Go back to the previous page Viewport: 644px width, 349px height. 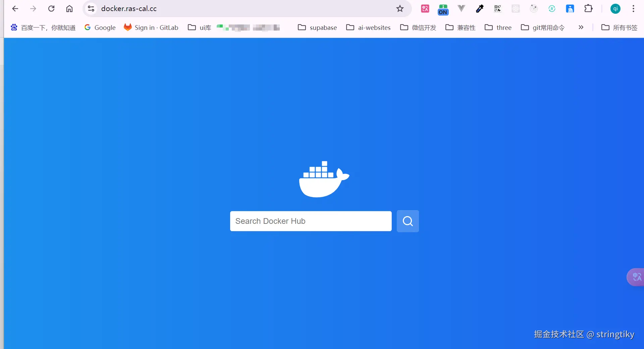[15, 9]
